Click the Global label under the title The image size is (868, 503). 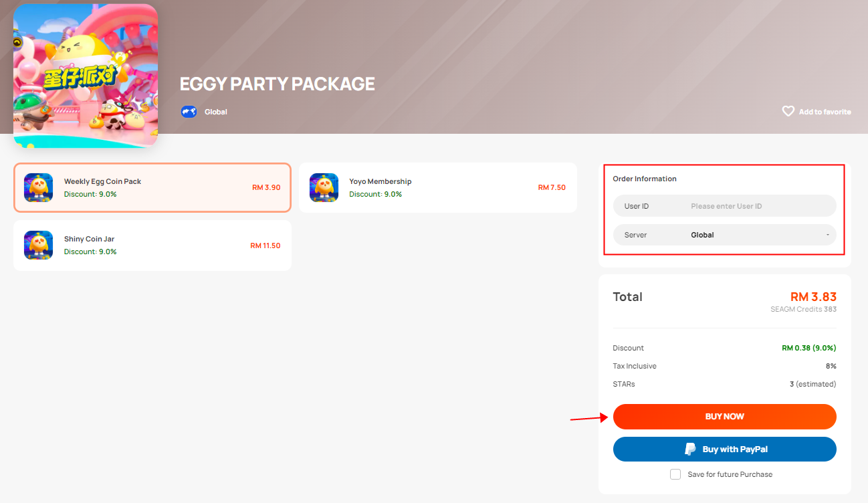coord(216,112)
